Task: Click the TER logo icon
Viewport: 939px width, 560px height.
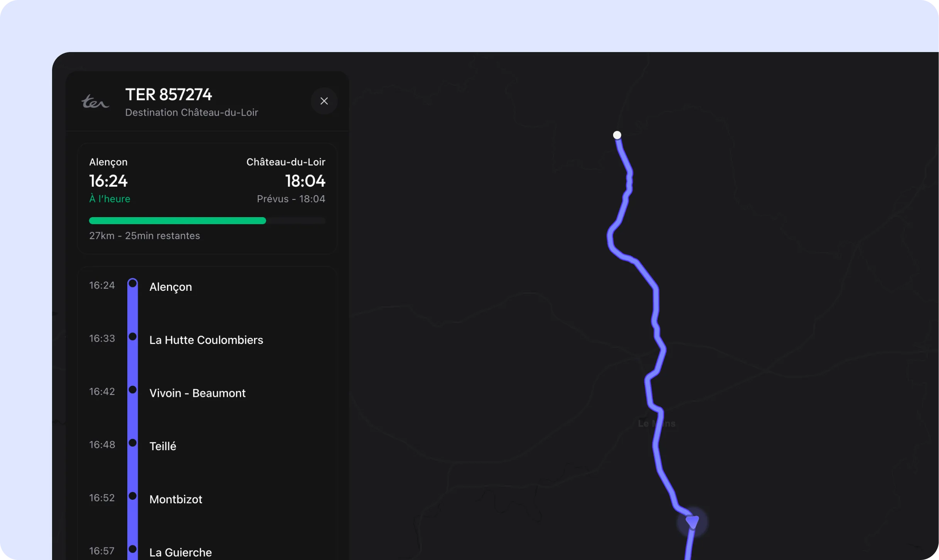Action: coord(95,101)
